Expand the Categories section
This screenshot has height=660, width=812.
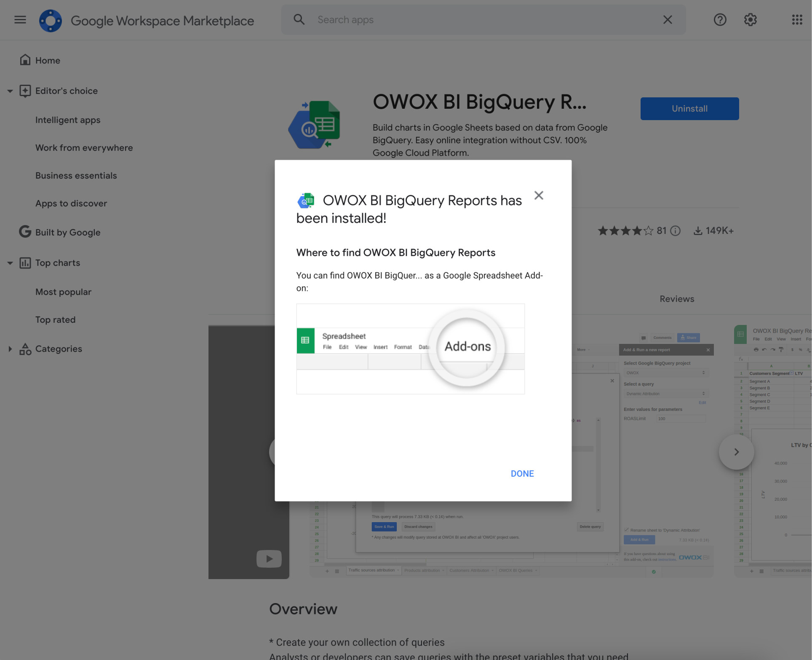tap(10, 349)
